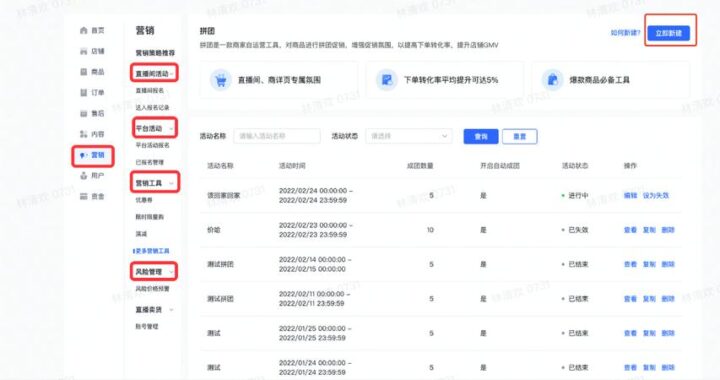Open the 活动状态 select dropdown

[409, 136]
